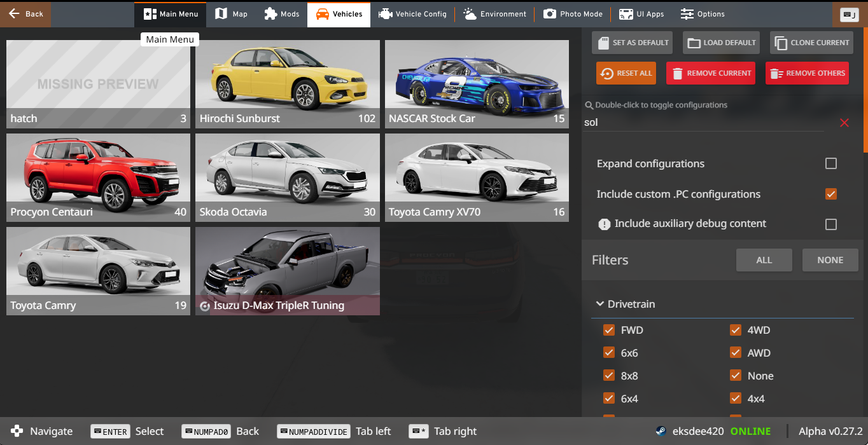Click the Steam icon near username

(661, 431)
